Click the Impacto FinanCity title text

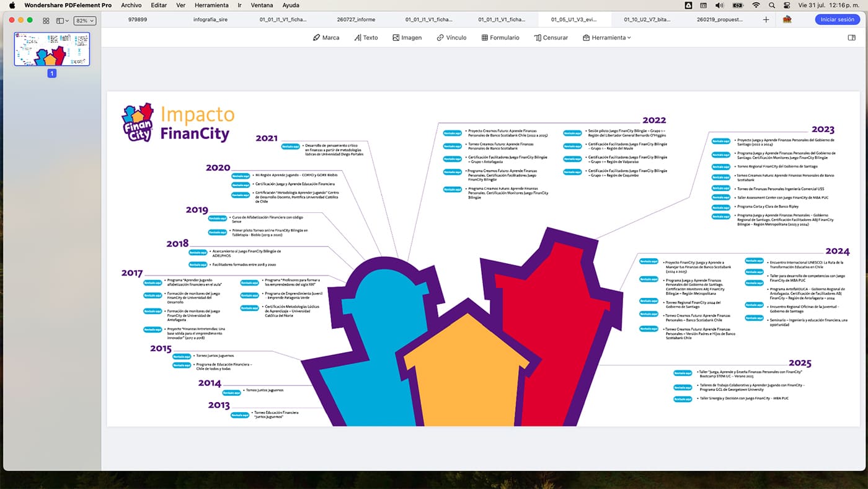(x=197, y=123)
